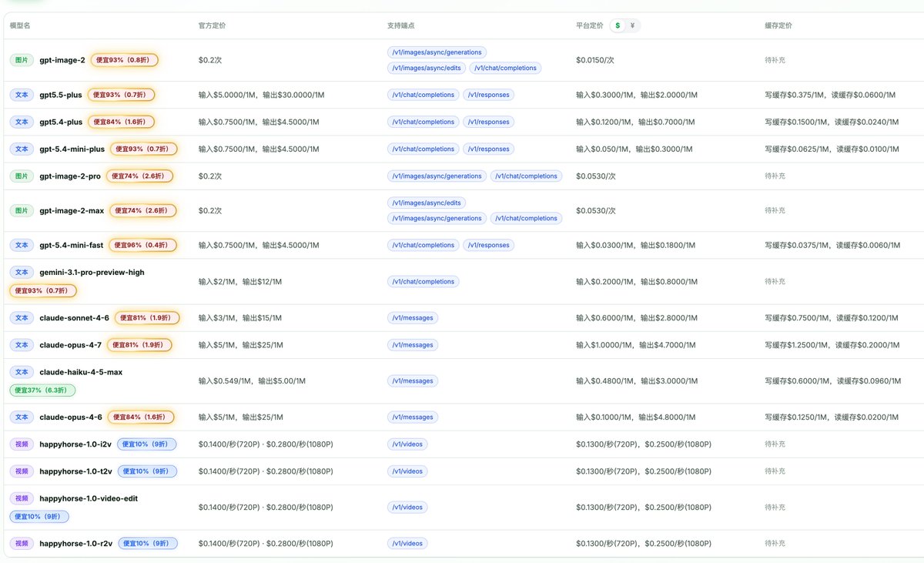Open /v1/videos endpoint in happyhorse-1.0-r2v row
The width and height of the screenshot is (924, 563).
407,543
